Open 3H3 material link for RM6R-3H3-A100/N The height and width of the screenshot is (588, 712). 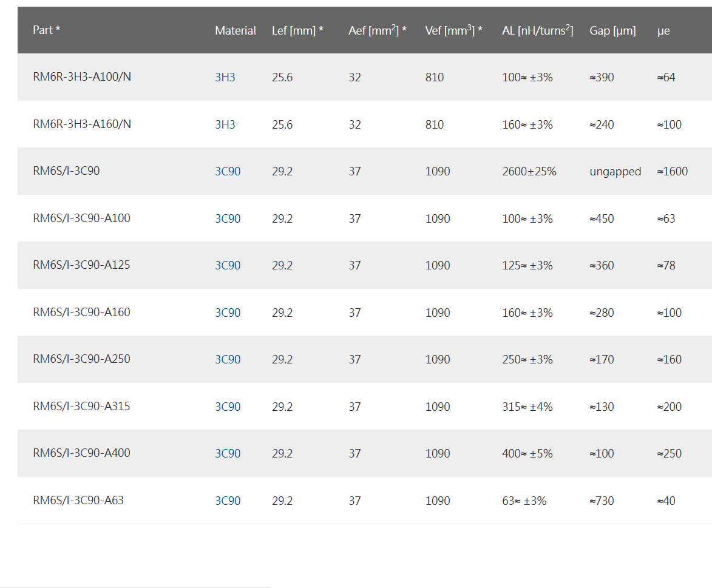(225, 78)
